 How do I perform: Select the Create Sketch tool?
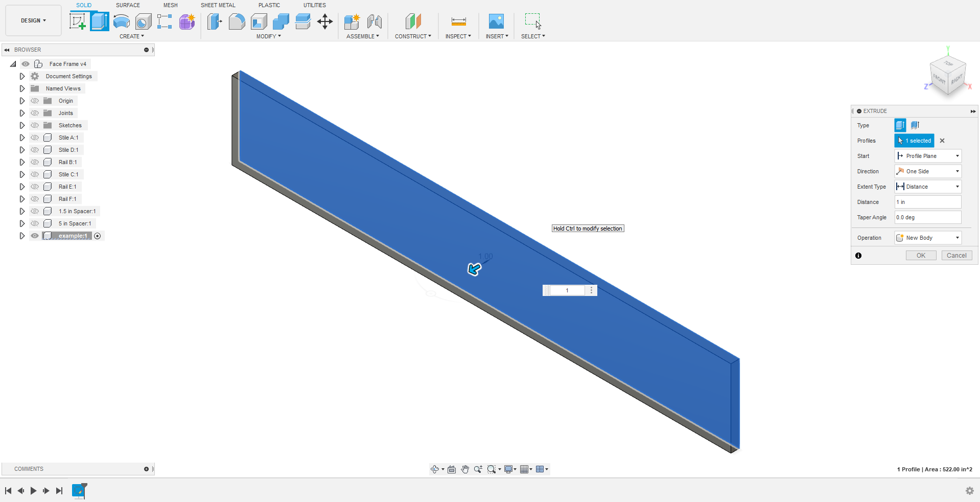click(x=78, y=21)
